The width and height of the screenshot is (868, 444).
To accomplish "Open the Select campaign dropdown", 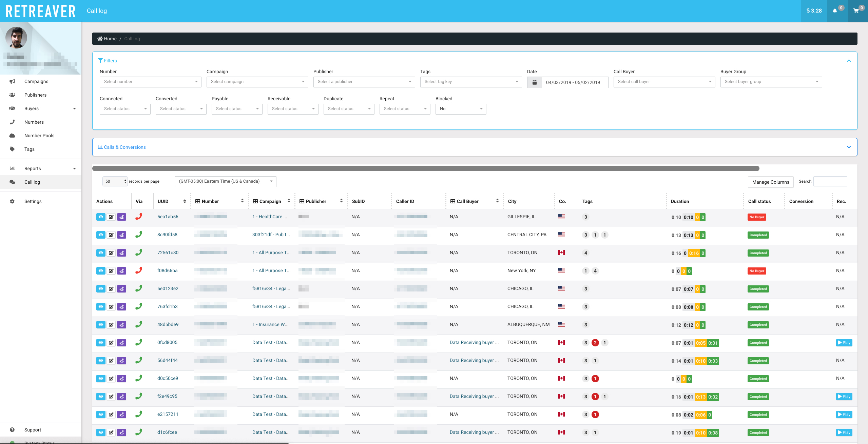I will [x=257, y=82].
